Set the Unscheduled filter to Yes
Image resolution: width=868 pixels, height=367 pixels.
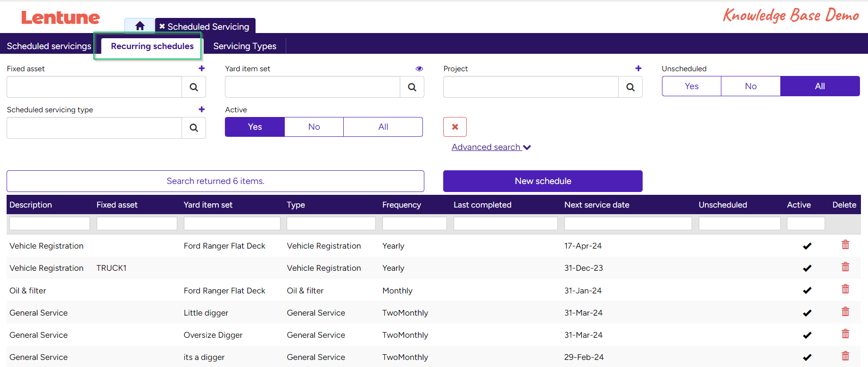(692, 86)
